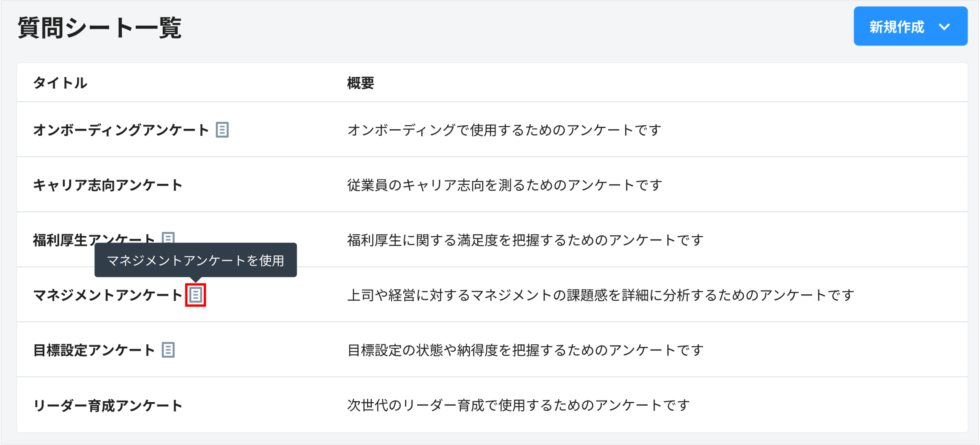This screenshot has width=980, height=445.
Task: Click the マネジメントアンケートを使用 tooltip
Action: (x=196, y=260)
